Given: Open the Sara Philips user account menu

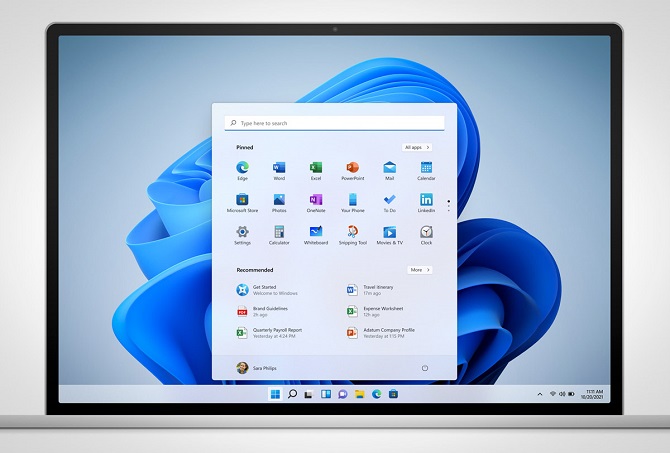Looking at the screenshot, I should click(x=259, y=368).
